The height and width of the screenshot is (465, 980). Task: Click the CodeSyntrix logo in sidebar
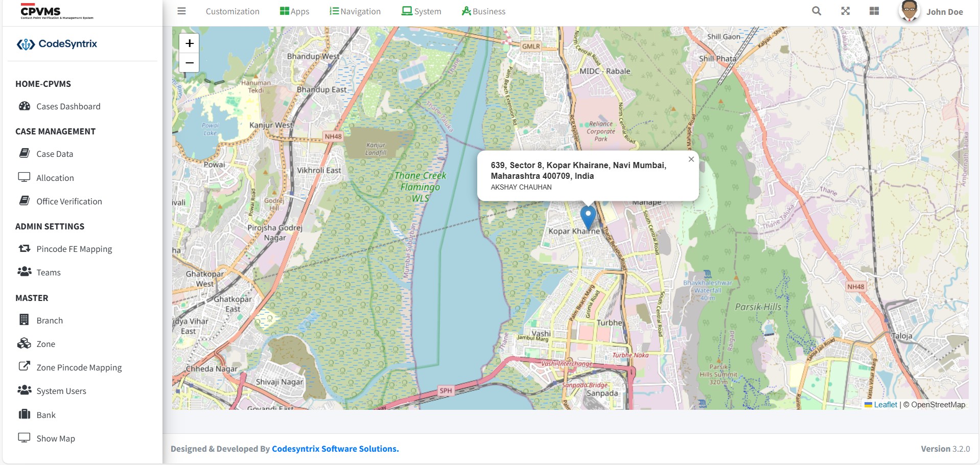(x=57, y=44)
